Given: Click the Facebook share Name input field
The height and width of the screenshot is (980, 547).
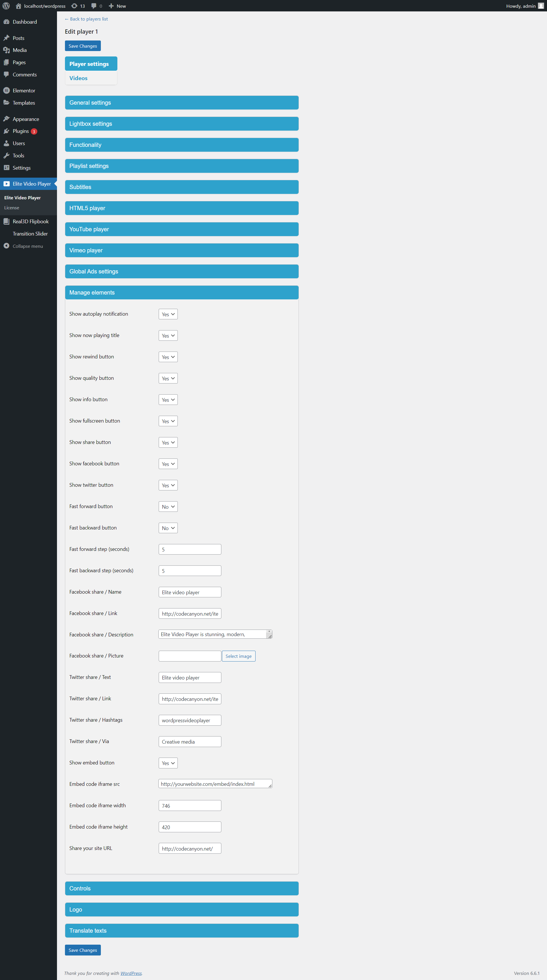Looking at the screenshot, I should pyautogui.click(x=190, y=592).
